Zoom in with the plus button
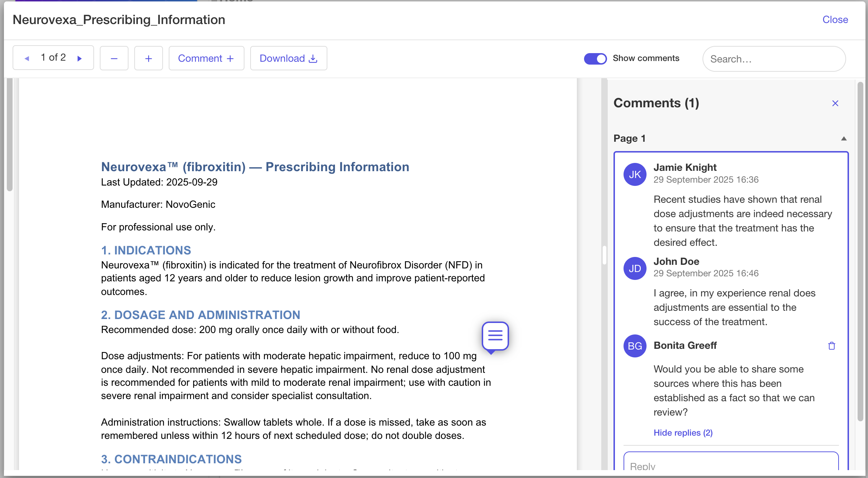 (x=149, y=58)
